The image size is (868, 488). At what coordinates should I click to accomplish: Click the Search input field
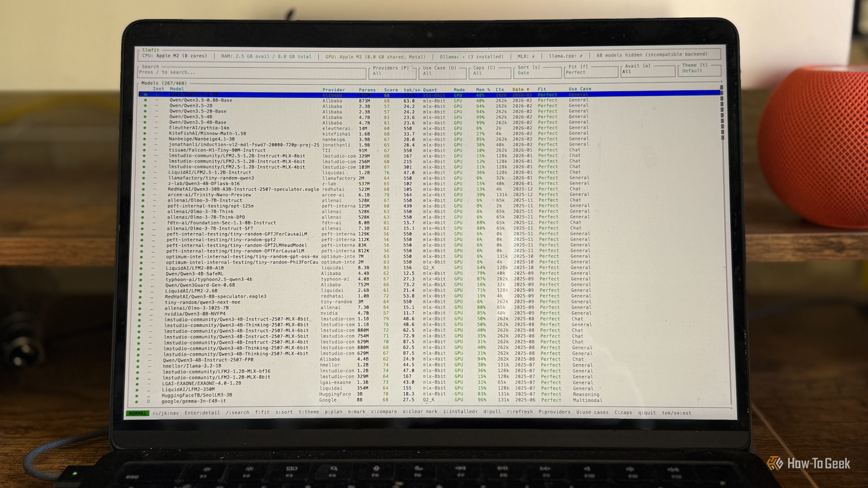(250, 72)
